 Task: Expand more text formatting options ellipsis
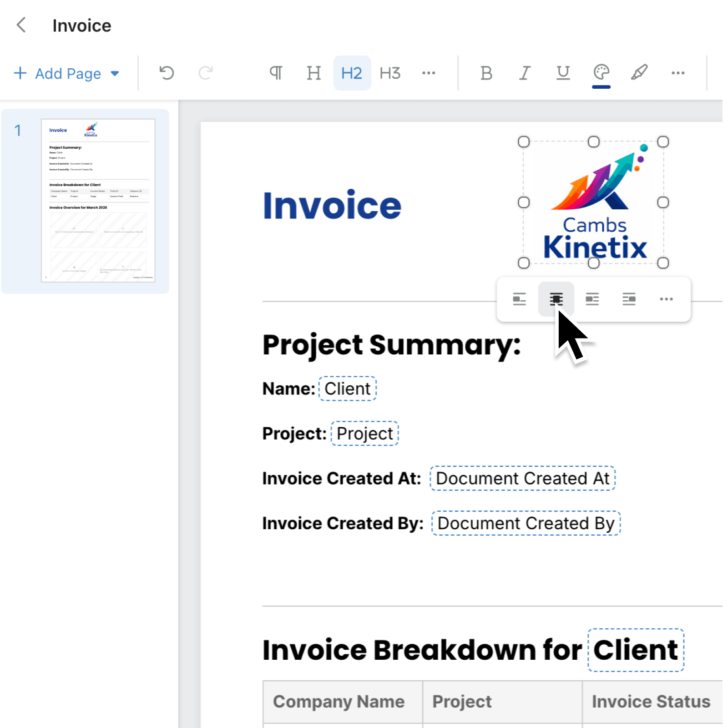click(678, 73)
